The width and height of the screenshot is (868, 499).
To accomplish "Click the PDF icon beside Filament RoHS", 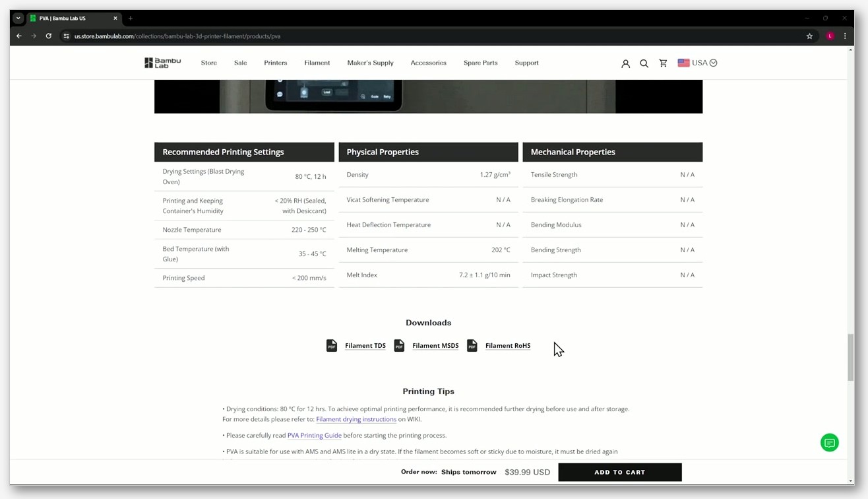I will [x=472, y=345].
